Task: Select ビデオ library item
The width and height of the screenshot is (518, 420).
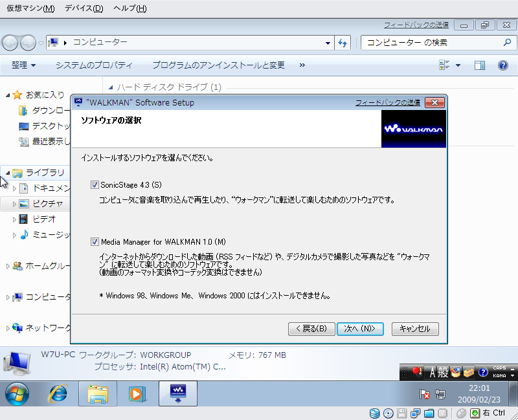Action: tap(38, 219)
